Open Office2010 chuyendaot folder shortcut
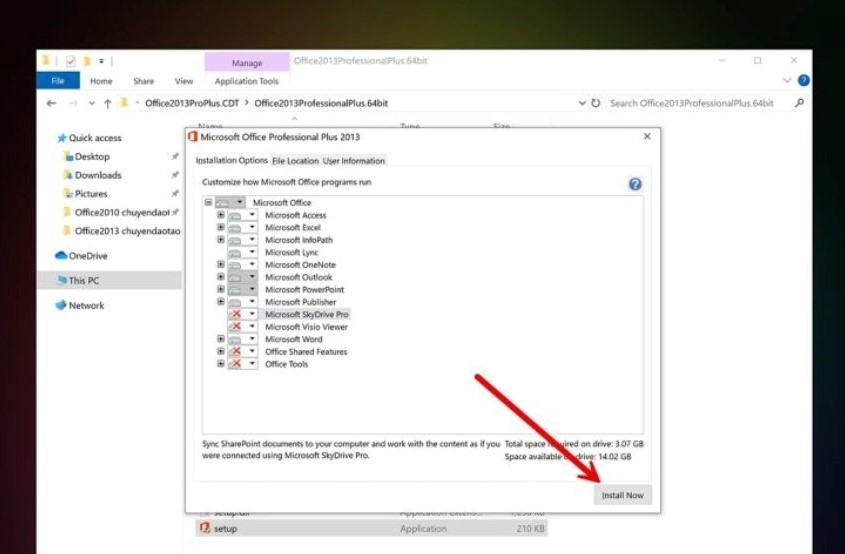 [118, 212]
